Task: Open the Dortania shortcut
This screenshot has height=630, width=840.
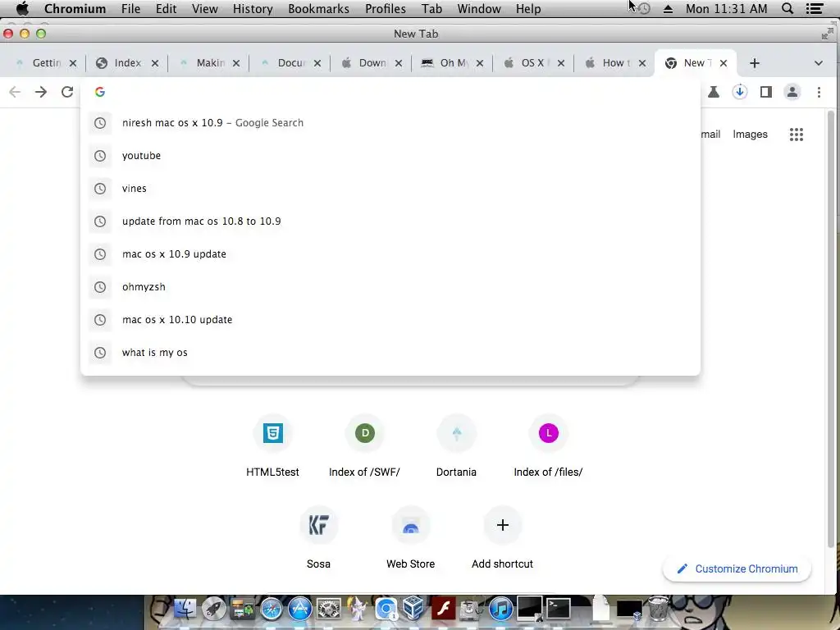Action: point(456,447)
